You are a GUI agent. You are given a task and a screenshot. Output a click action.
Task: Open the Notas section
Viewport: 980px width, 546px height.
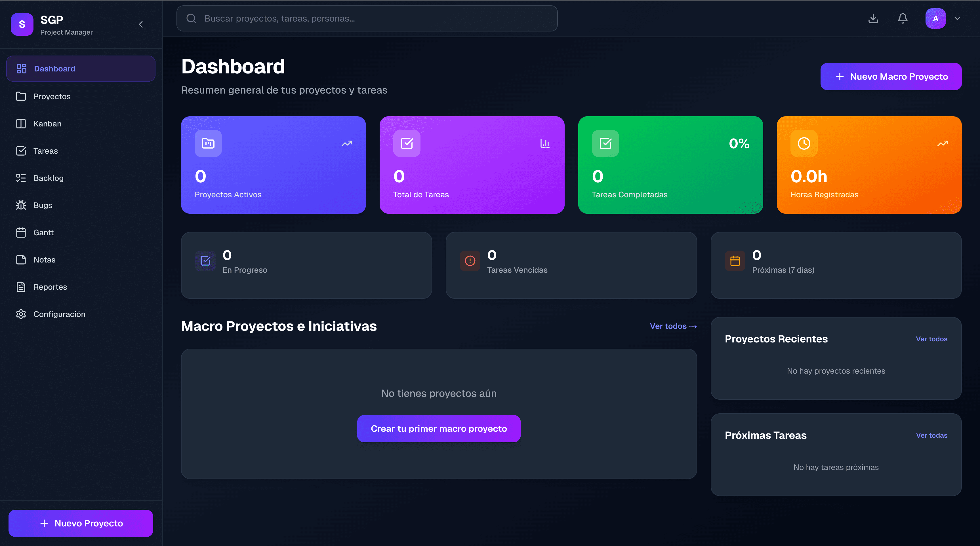pyautogui.click(x=44, y=259)
